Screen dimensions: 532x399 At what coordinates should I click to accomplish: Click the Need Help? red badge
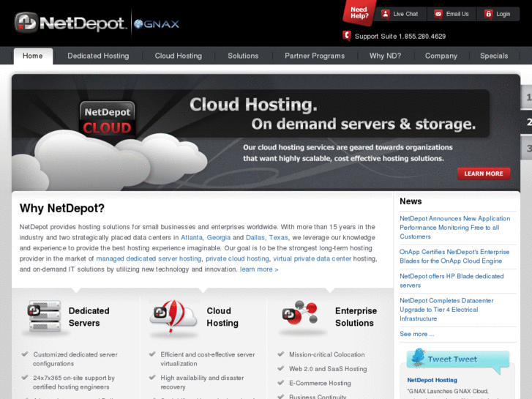click(359, 13)
